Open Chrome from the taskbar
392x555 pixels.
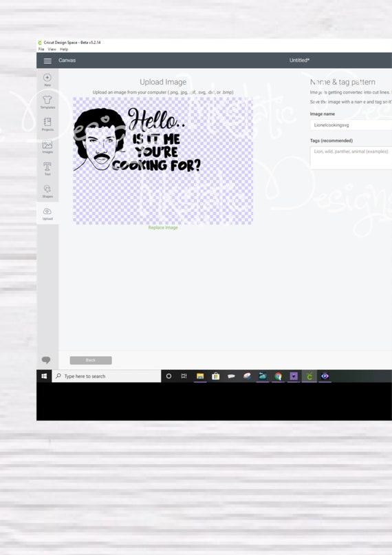(278, 376)
